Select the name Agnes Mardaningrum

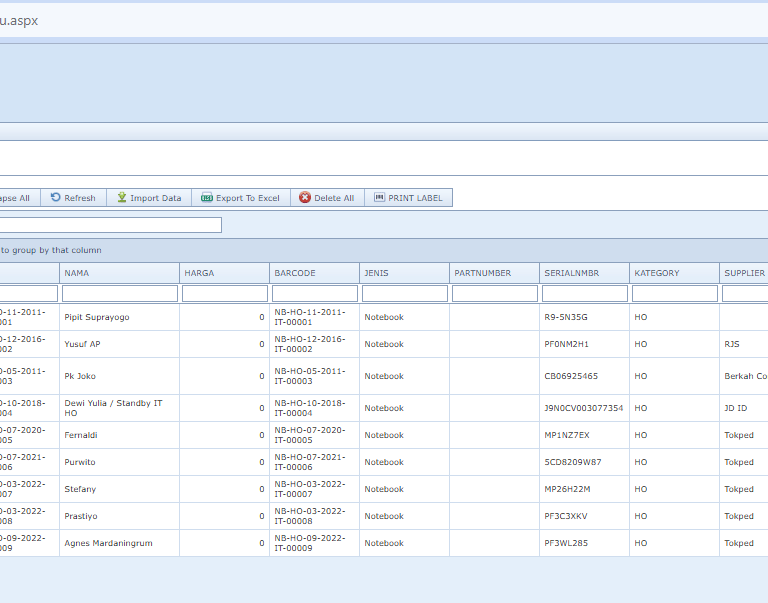click(108, 543)
